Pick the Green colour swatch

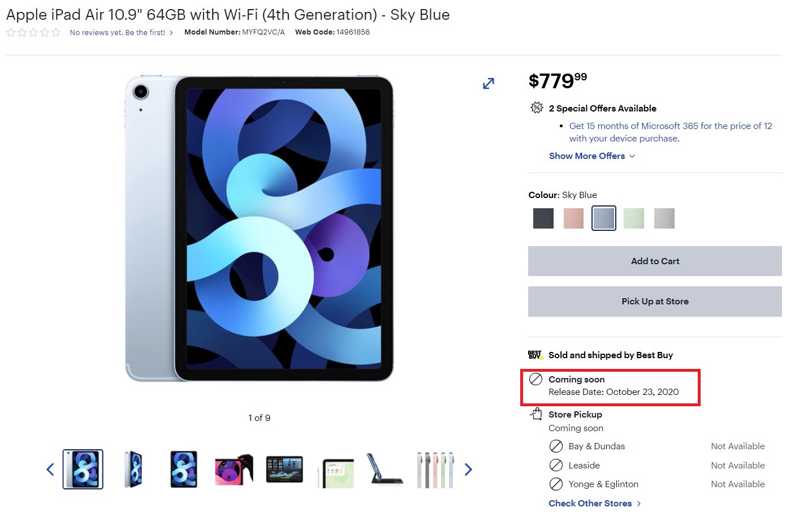click(634, 218)
